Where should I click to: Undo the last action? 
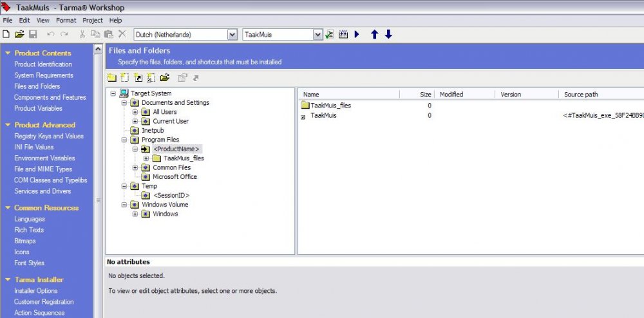51,35
